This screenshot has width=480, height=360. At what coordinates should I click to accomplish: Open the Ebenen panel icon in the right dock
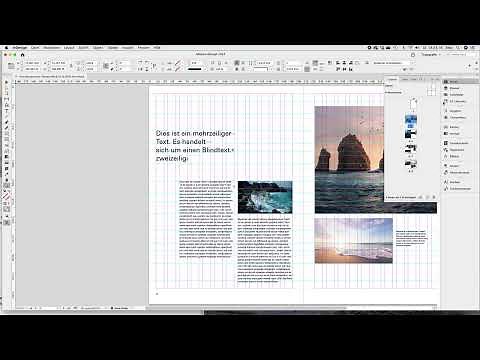[446, 88]
